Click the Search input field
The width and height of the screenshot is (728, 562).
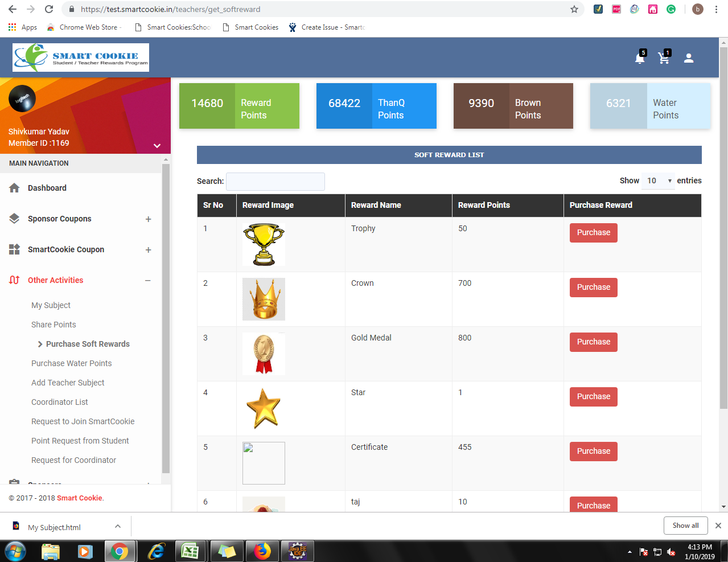(275, 182)
